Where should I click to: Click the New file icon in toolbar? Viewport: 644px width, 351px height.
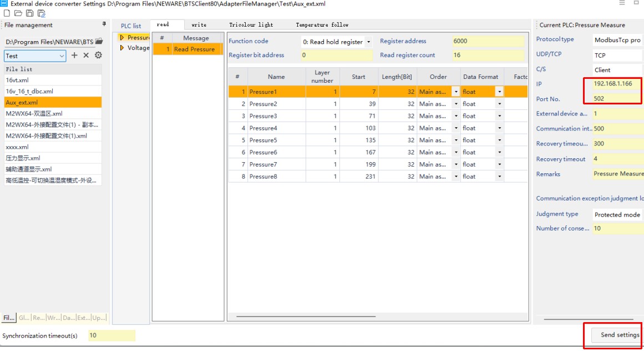click(x=7, y=13)
